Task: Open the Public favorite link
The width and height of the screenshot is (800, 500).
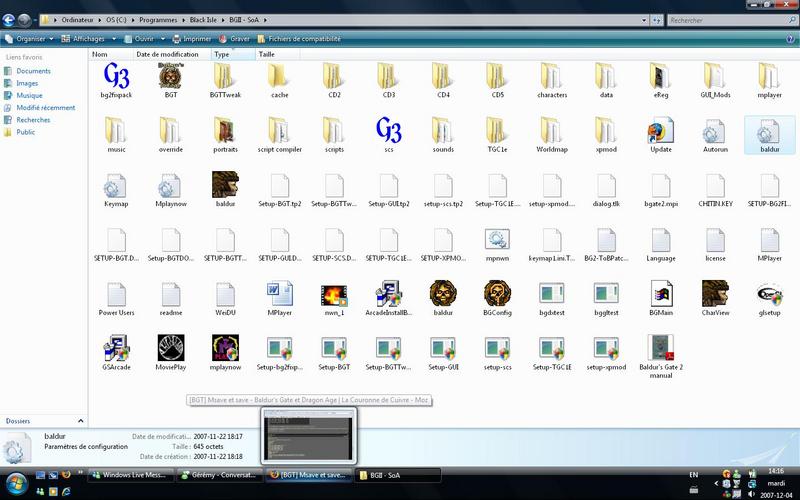Action: coord(26,132)
